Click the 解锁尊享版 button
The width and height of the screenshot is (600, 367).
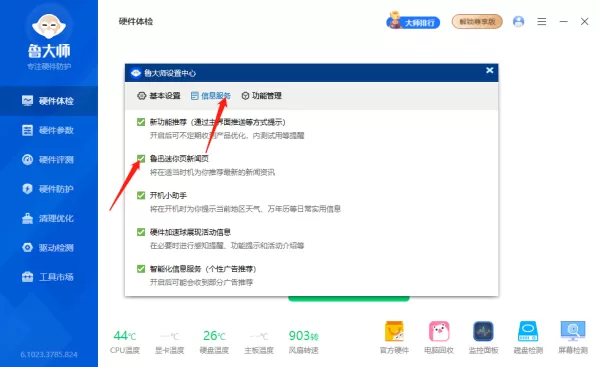click(x=477, y=22)
